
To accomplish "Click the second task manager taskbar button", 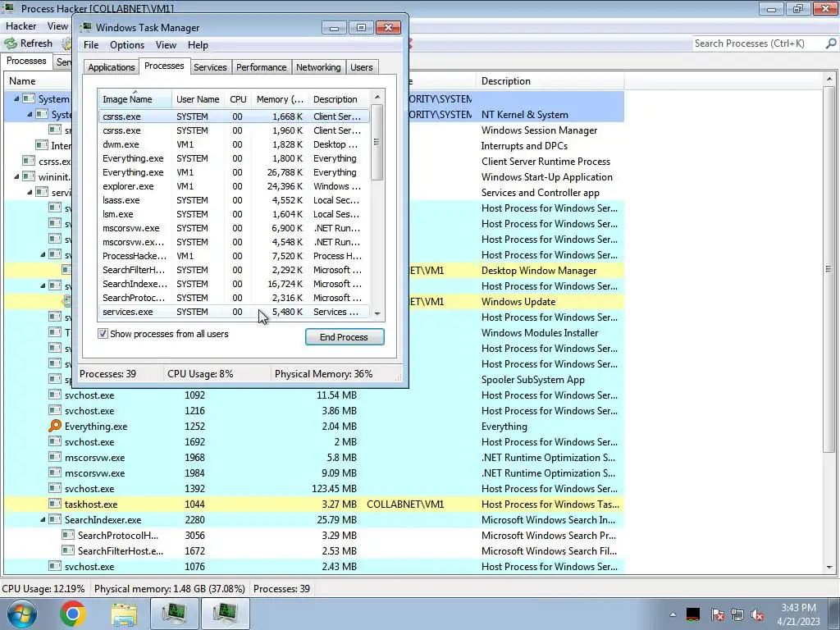I will pyautogui.click(x=226, y=614).
